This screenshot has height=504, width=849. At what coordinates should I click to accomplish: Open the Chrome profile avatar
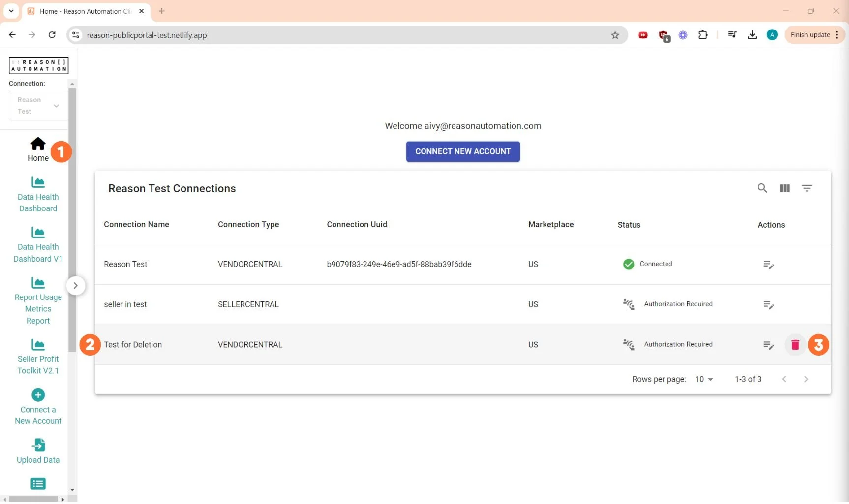coord(772,35)
